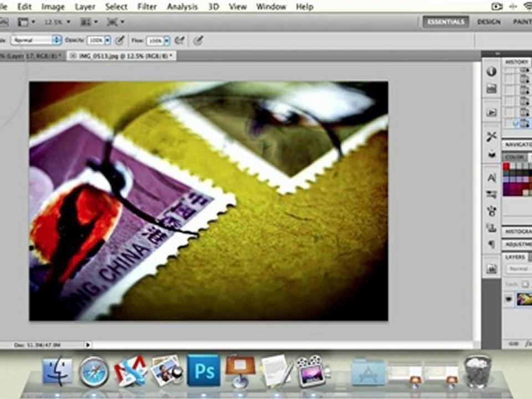This screenshot has height=399, width=532.
Task: Select the DESIGN workspace button
Action: (489, 22)
